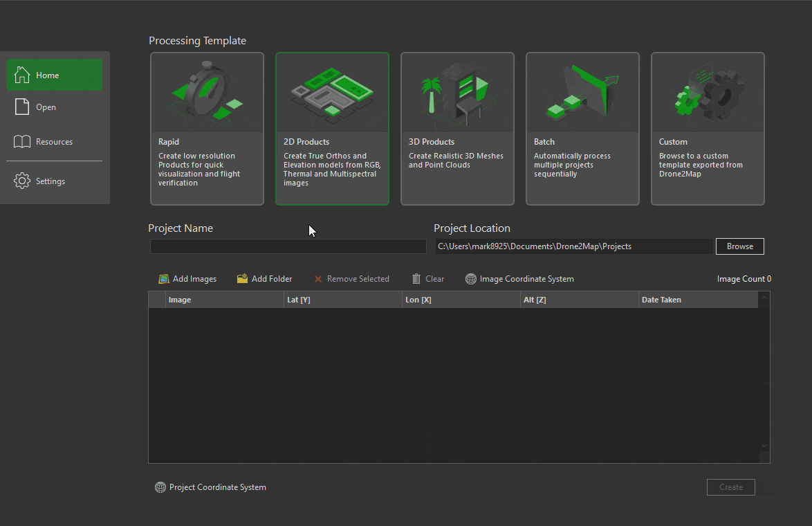Click into the Project Name field

point(288,246)
